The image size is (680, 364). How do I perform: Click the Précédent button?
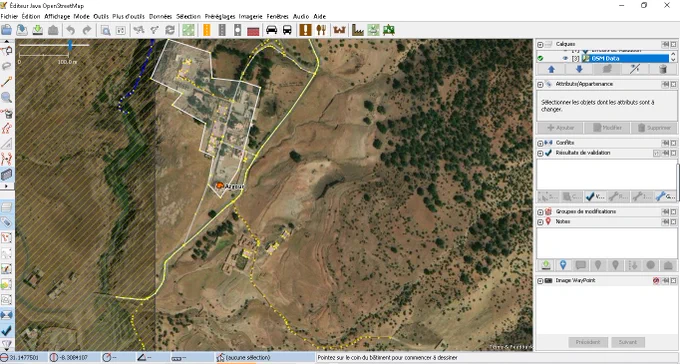coord(588,342)
